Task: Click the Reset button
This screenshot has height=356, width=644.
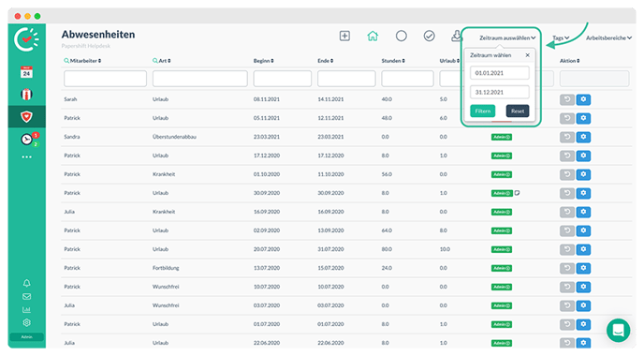Action: coord(518,111)
